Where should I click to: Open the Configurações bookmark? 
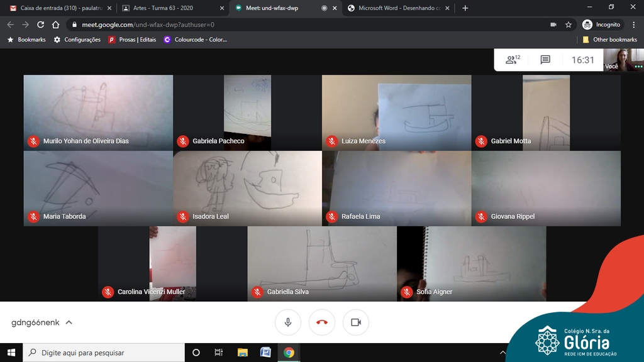pos(77,40)
